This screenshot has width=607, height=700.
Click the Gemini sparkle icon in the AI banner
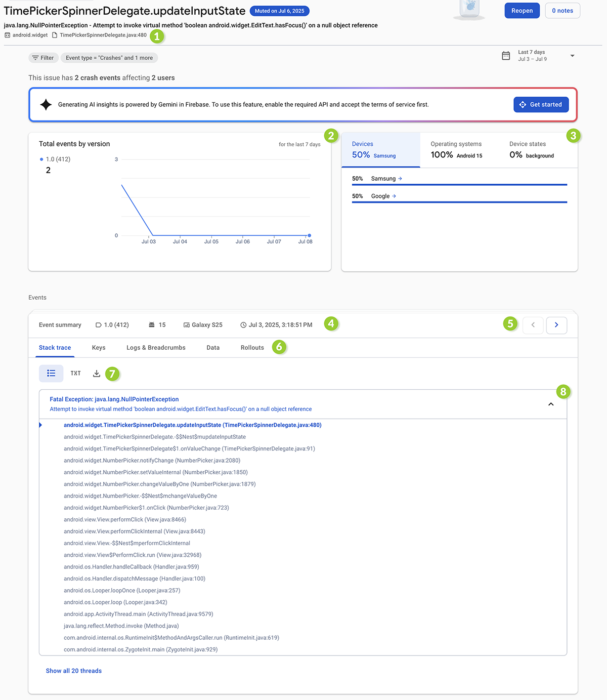46,104
